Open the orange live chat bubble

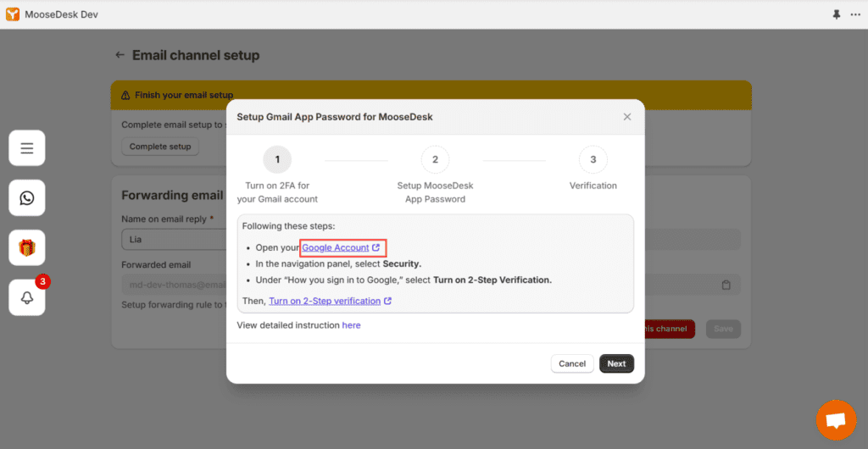[x=836, y=420]
